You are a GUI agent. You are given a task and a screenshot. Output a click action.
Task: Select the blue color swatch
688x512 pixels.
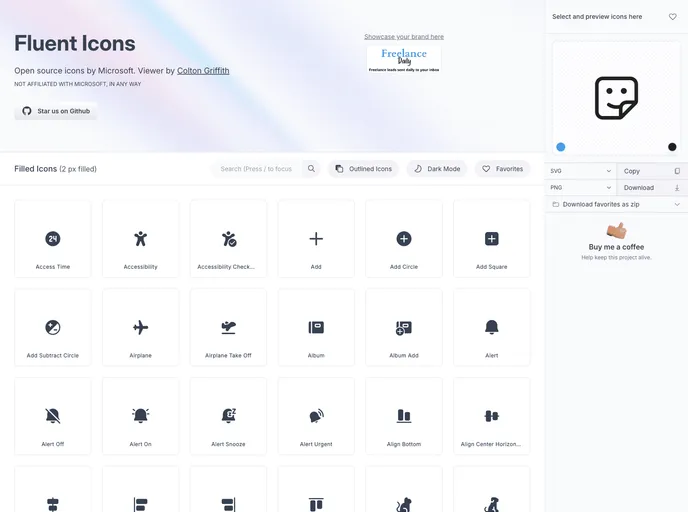561,147
